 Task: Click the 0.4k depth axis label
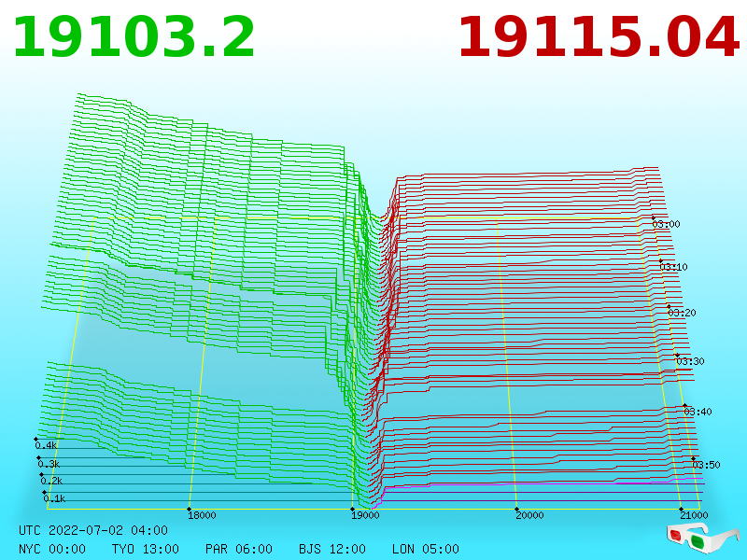coord(46,446)
